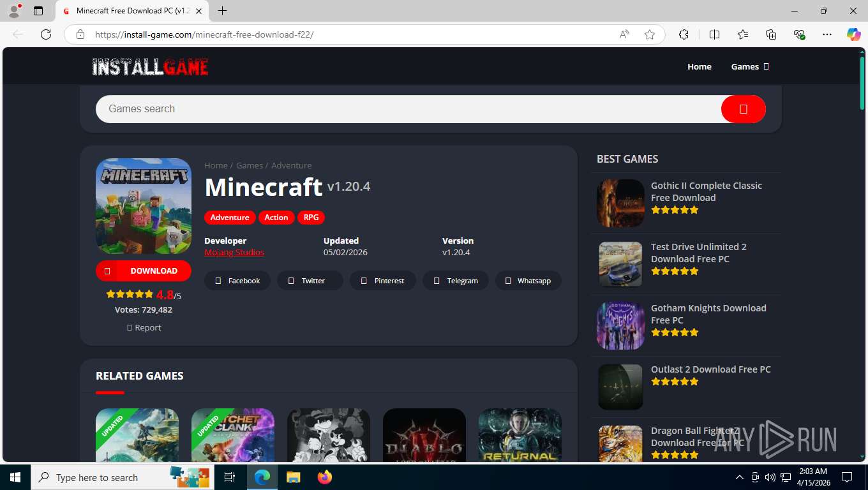Select the RPG genre tag
The image size is (868, 490).
coord(311,218)
